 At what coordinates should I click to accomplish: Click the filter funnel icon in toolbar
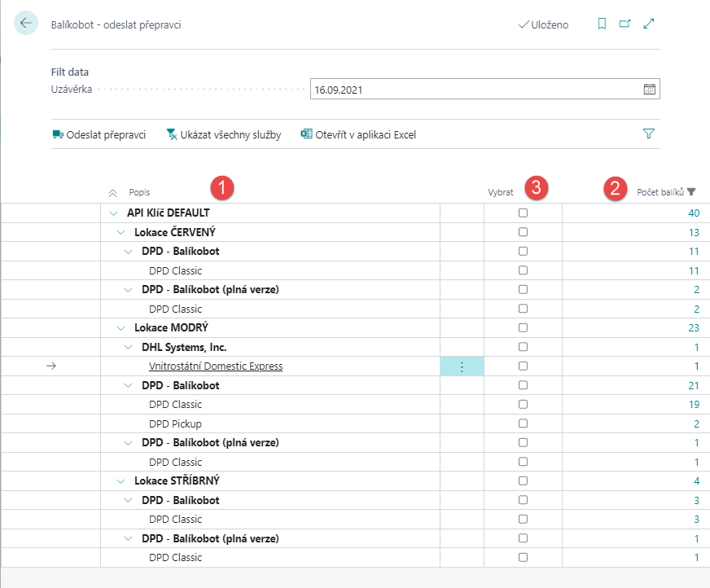(x=649, y=134)
